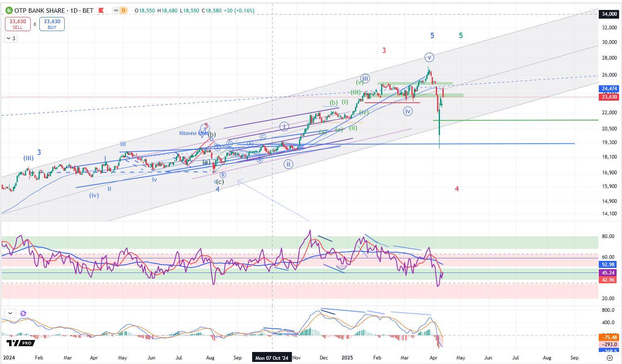Click the 23,630 SELL button
The image size is (622, 364).
click(17, 24)
